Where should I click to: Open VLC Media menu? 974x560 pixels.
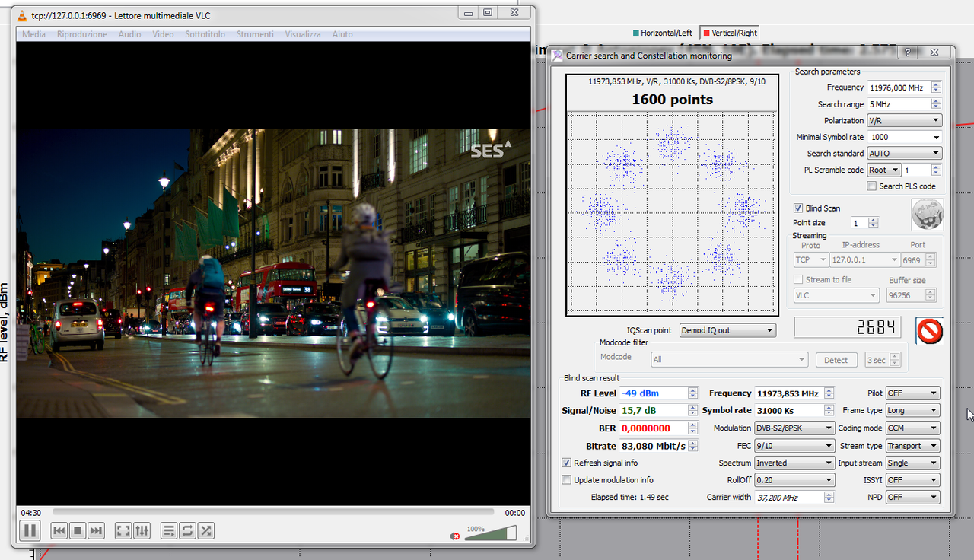click(x=33, y=34)
